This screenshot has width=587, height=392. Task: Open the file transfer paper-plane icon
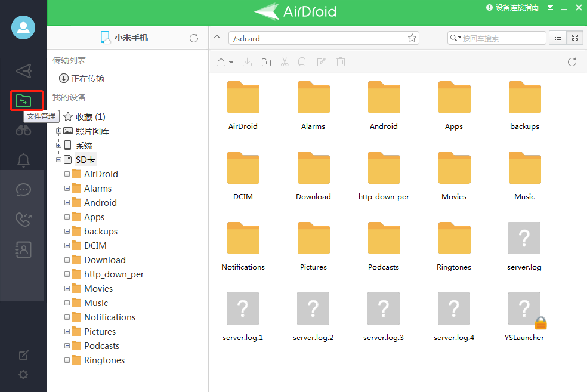click(x=23, y=71)
